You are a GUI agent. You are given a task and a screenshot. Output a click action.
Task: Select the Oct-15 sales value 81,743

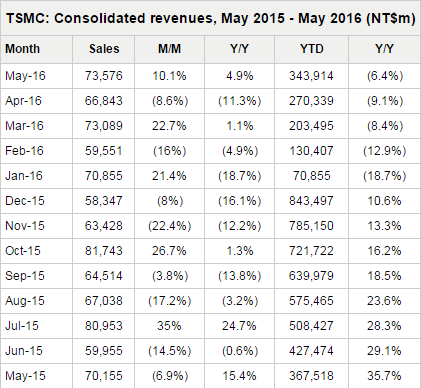pyautogui.click(x=104, y=251)
